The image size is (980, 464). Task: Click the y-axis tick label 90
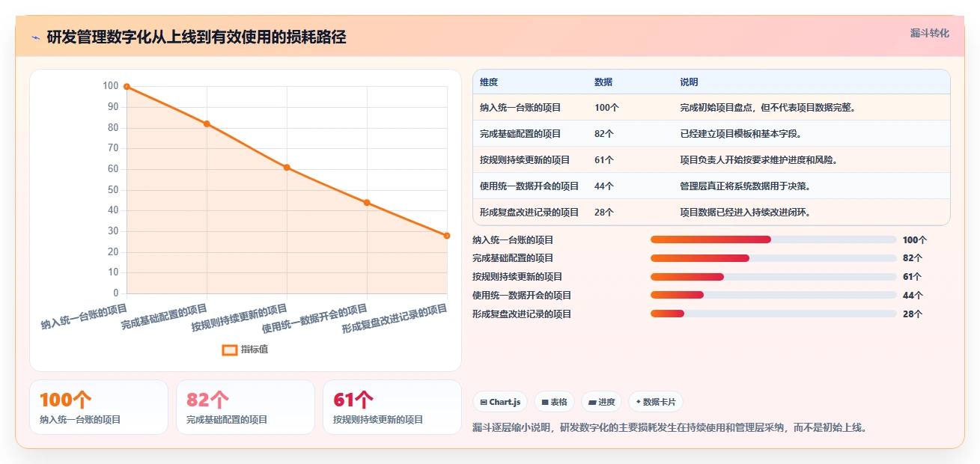114,107
